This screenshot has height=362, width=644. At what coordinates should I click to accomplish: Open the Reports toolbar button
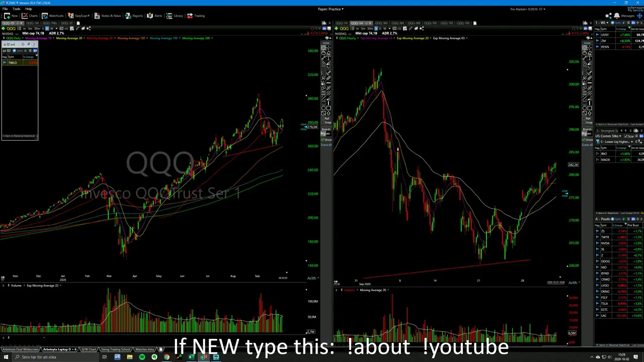[x=134, y=16]
